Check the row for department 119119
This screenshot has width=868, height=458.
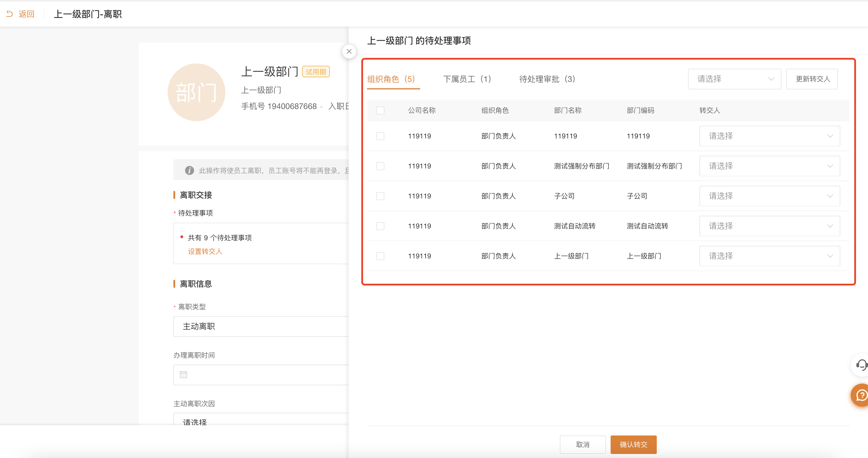point(380,136)
